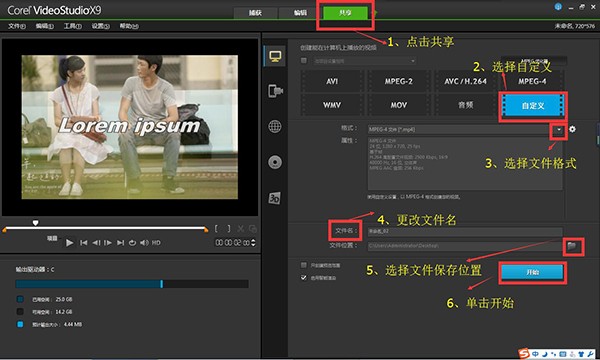This screenshot has width=600, height=360.
Task: Open format options gear icon
Action: pos(572,129)
